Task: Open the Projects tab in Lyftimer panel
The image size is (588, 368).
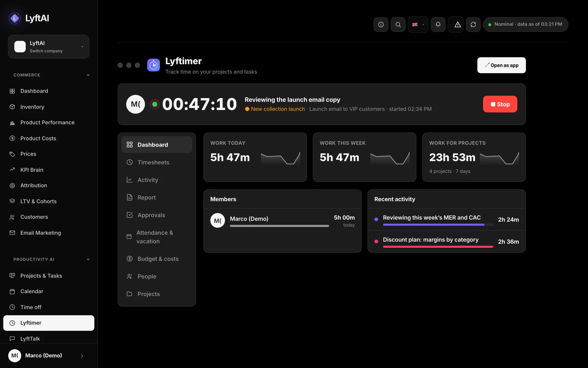Action: pos(157,294)
